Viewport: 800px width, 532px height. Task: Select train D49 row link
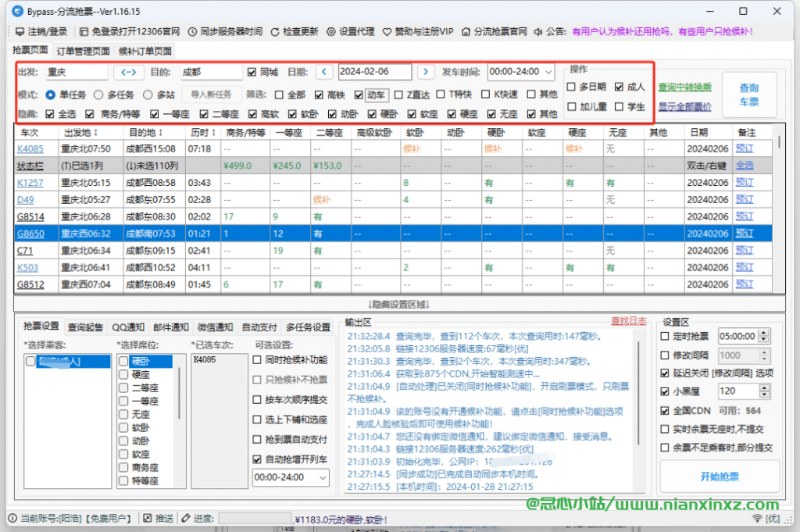tap(26, 200)
